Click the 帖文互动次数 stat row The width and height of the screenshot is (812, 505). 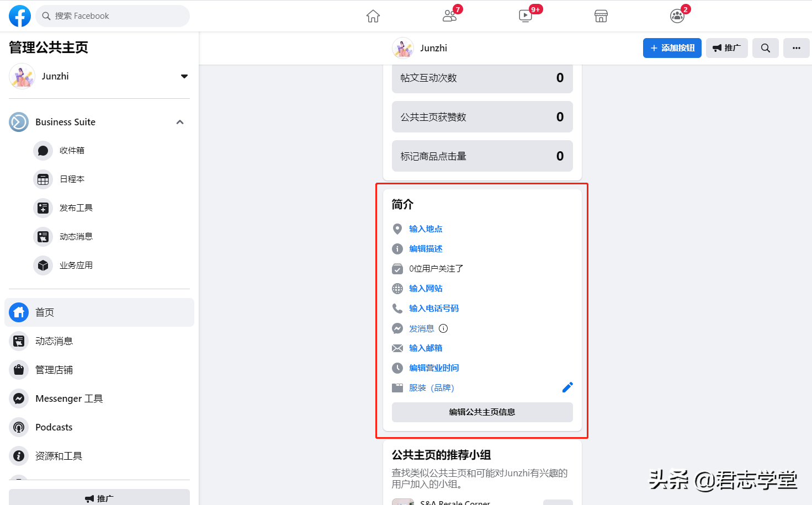click(482, 78)
